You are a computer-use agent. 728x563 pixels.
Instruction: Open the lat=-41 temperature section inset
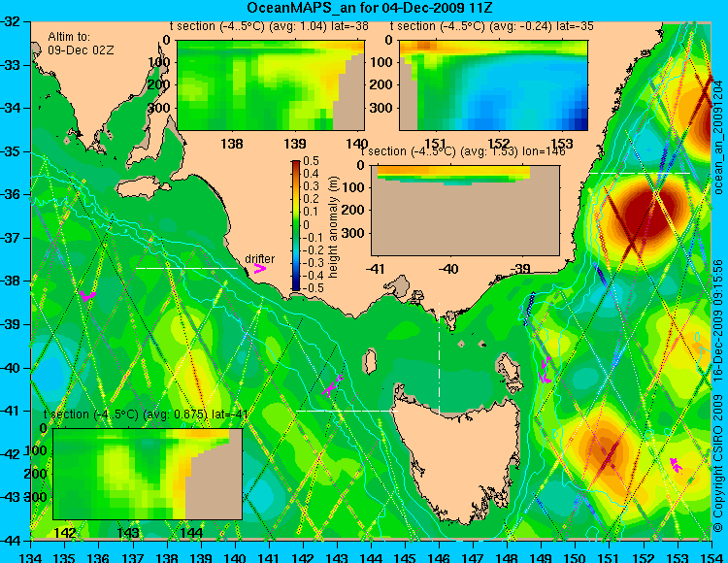click(148, 474)
